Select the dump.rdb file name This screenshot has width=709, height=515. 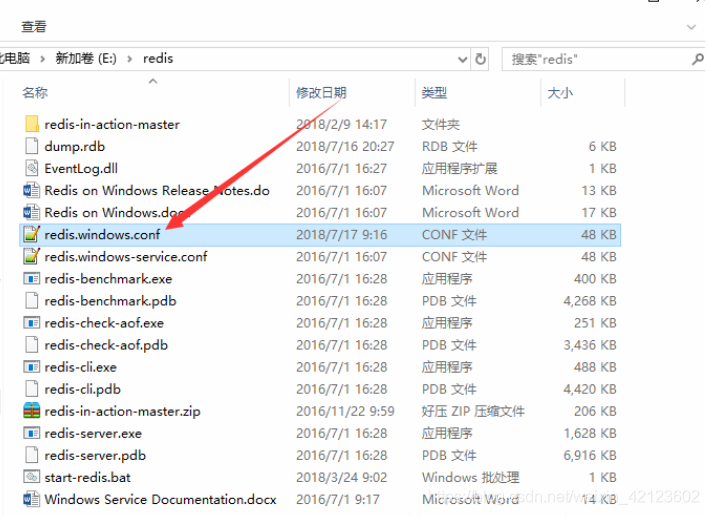click(x=75, y=146)
